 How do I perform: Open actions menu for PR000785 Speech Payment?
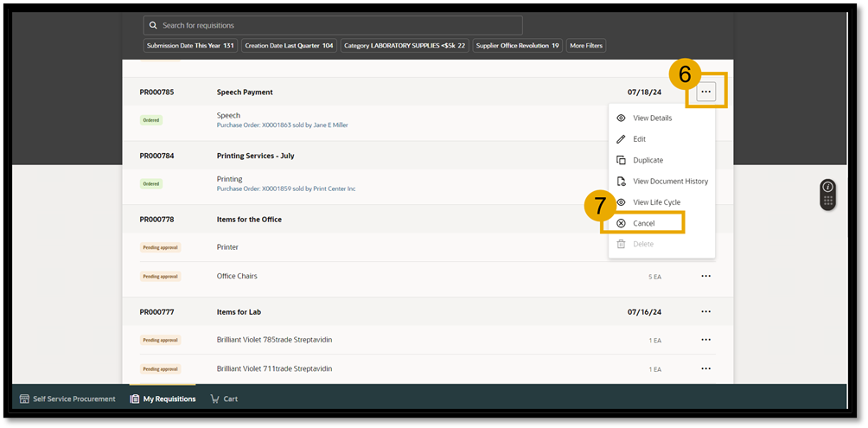coord(706,93)
